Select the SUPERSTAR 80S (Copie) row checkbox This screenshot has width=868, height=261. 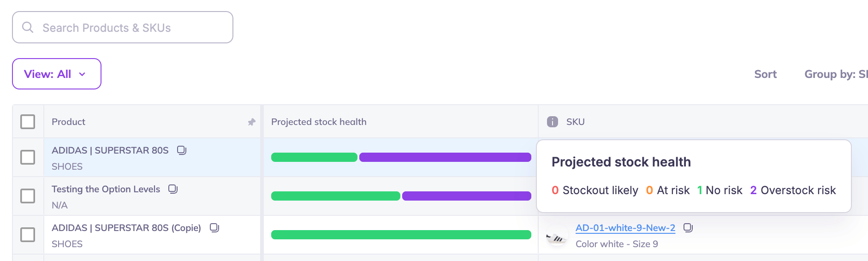[28, 235]
